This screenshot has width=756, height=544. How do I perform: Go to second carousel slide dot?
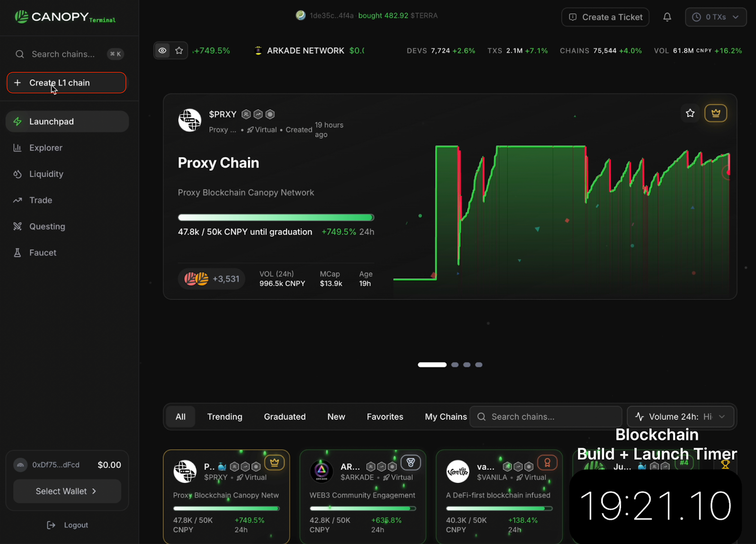click(455, 365)
